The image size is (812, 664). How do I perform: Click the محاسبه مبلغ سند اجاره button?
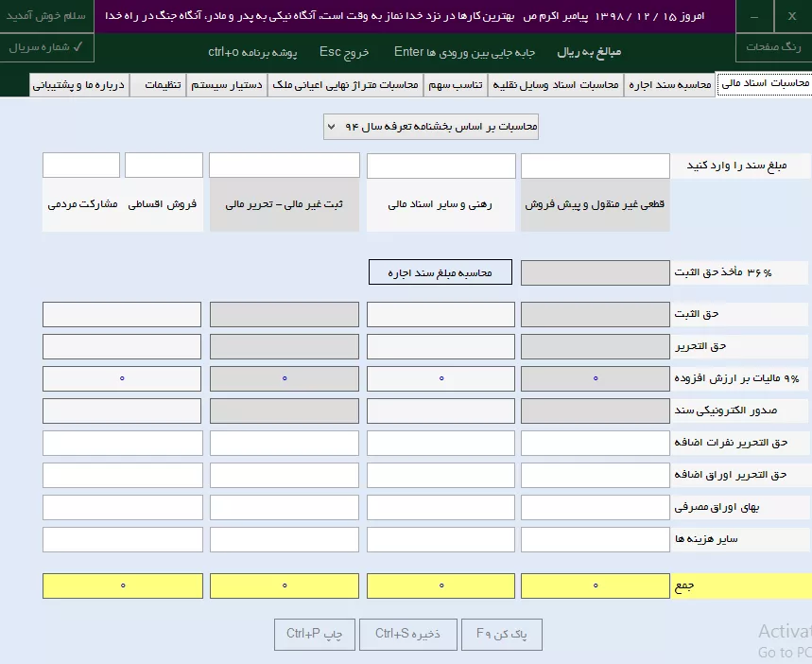(x=440, y=272)
